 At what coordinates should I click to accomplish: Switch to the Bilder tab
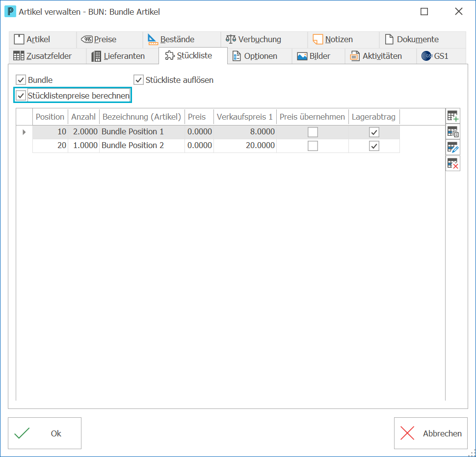[x=318, y=56]
